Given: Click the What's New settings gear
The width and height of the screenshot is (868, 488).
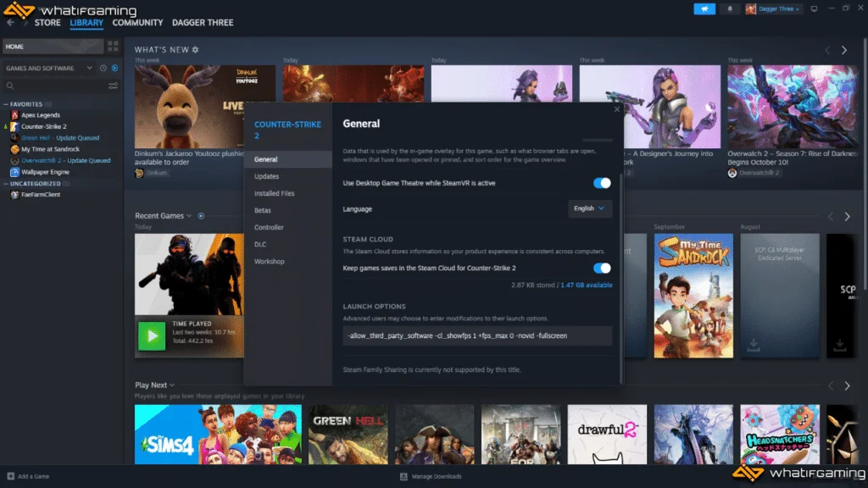Looking at the screenshot, I should [x=196, y=50].
